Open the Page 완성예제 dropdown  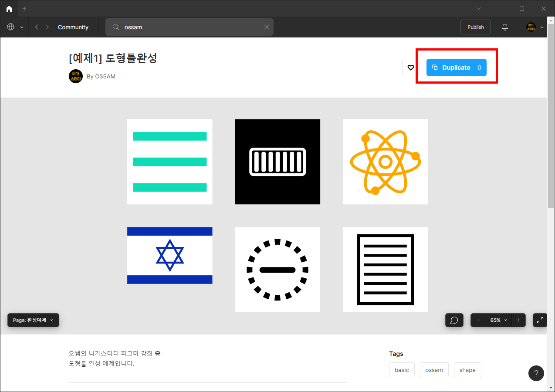click(33, 320)
